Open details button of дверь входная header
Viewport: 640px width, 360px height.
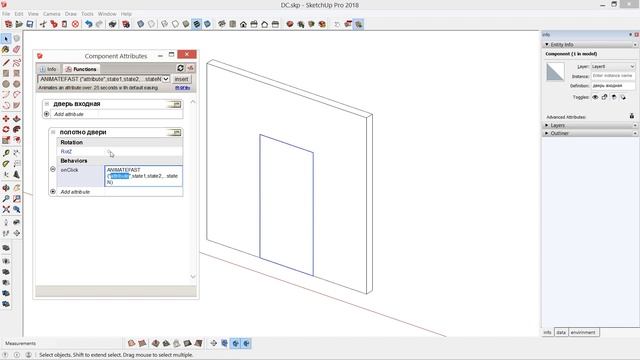point(174,104)
